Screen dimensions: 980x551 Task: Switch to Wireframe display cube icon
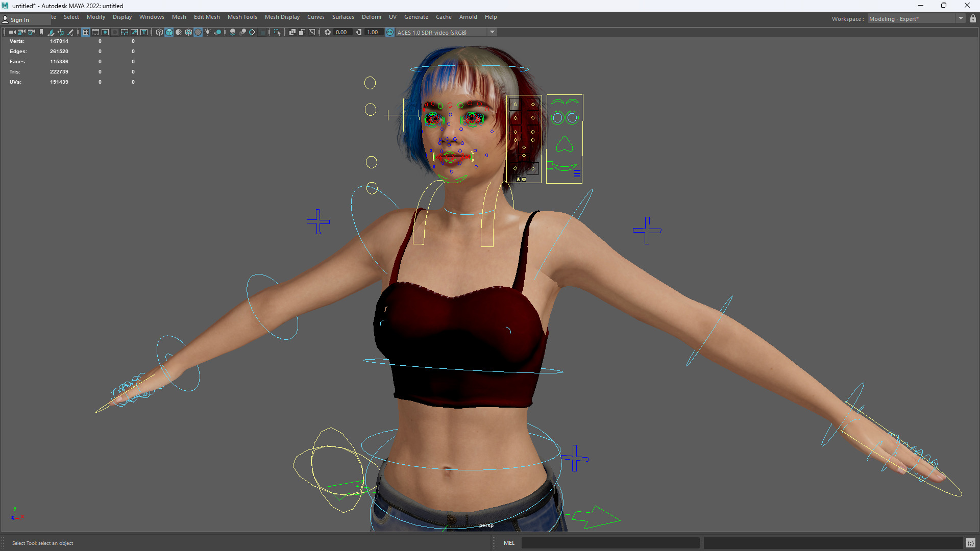[159, 32]
